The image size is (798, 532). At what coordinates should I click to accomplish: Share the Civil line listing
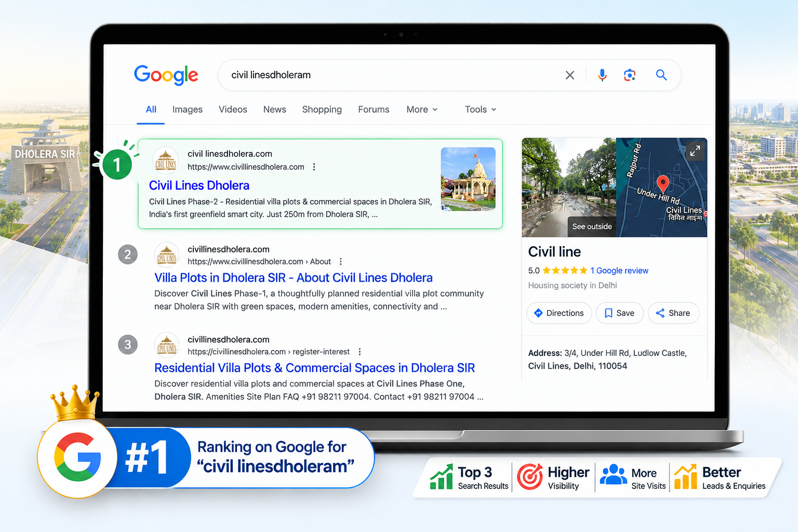pyautogui.click(x=673, y=313)
